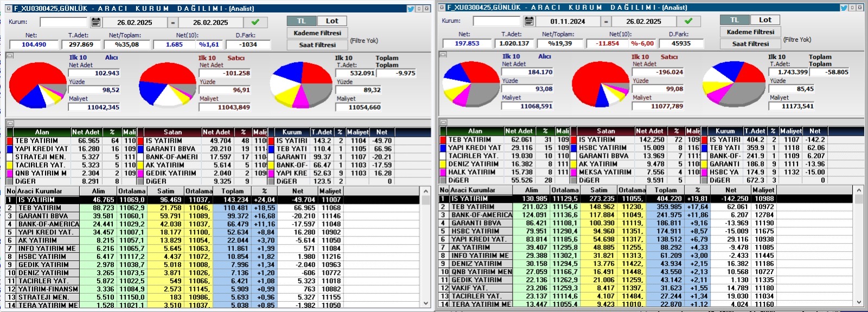The image size is (868, 312).
Task: Click blue swatch beside YAPI KREDI YAT, left Alan list
Action: [x=10, y=149]
